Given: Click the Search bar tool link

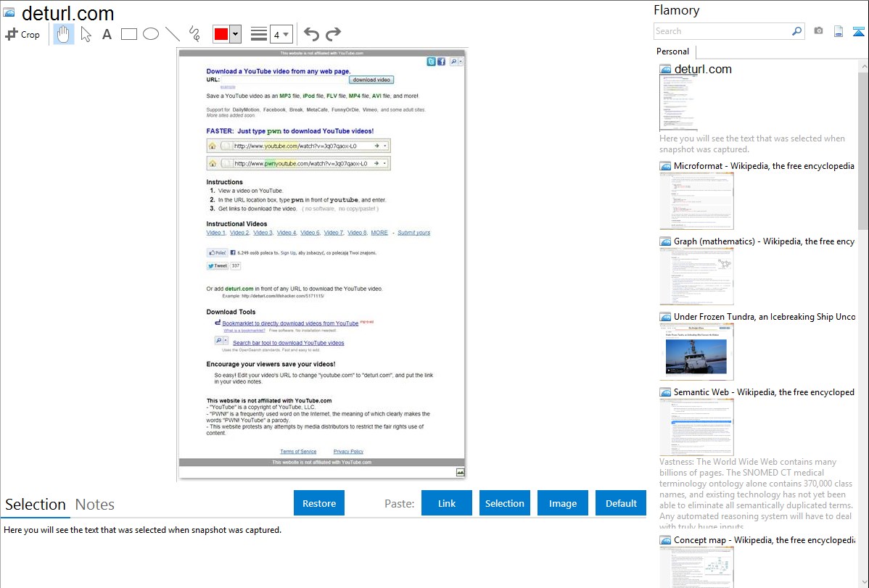Looking at the screenshot, I should coord(288,343).
